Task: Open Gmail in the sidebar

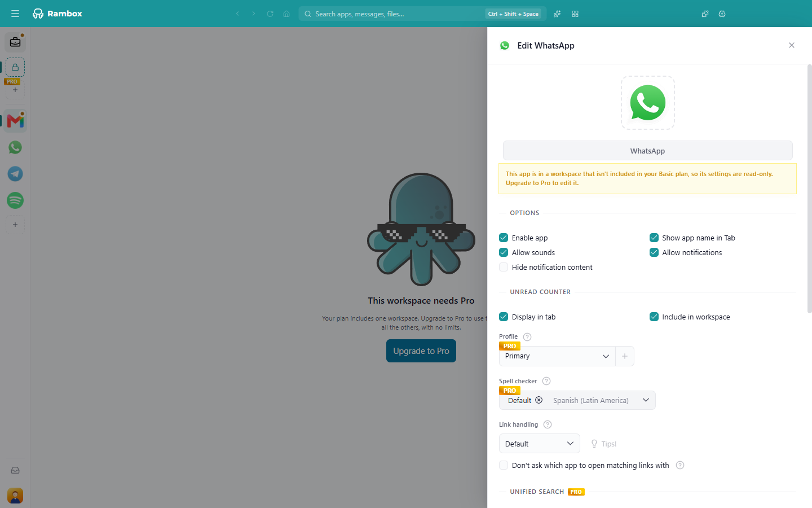Action: pyautogui.click(x=15, y=120)
